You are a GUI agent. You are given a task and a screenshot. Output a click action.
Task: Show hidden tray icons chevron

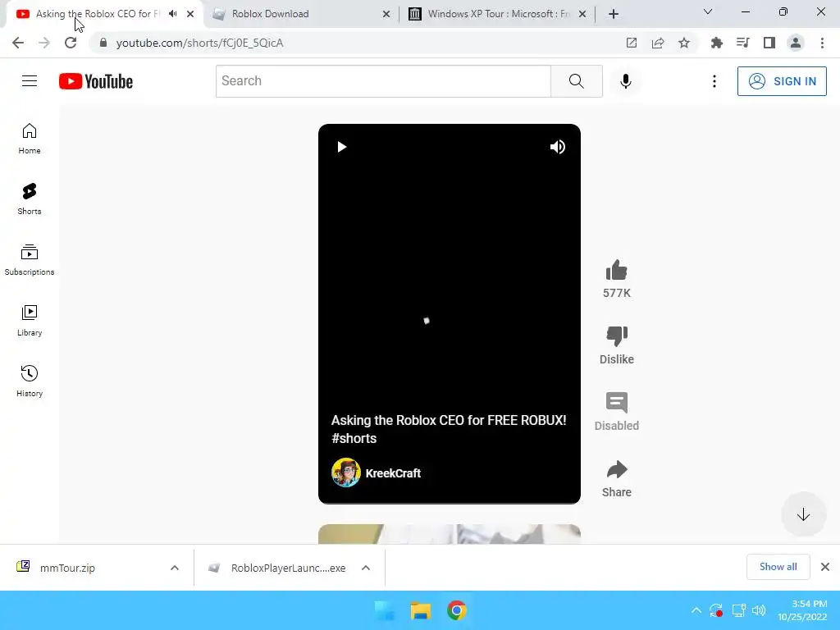[696, 610]
